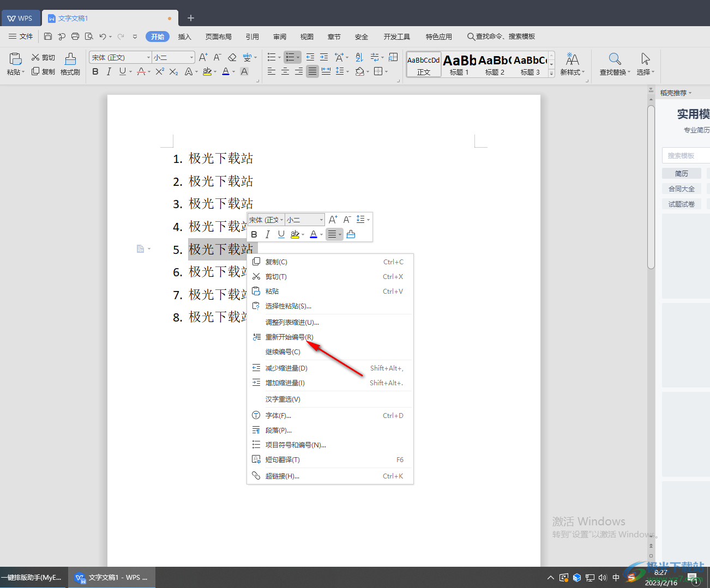Click the font color A swatch in the ribbon
710x588 pixels.
226,71
